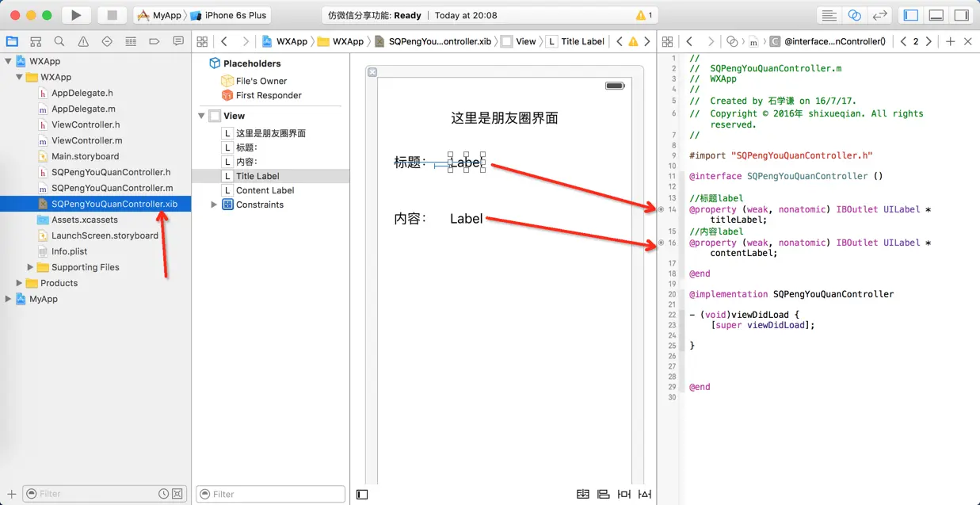The image size is (980, 505).
Task: Choose the iPhone 6s Plus destination
Action: [x=228, y=15]
